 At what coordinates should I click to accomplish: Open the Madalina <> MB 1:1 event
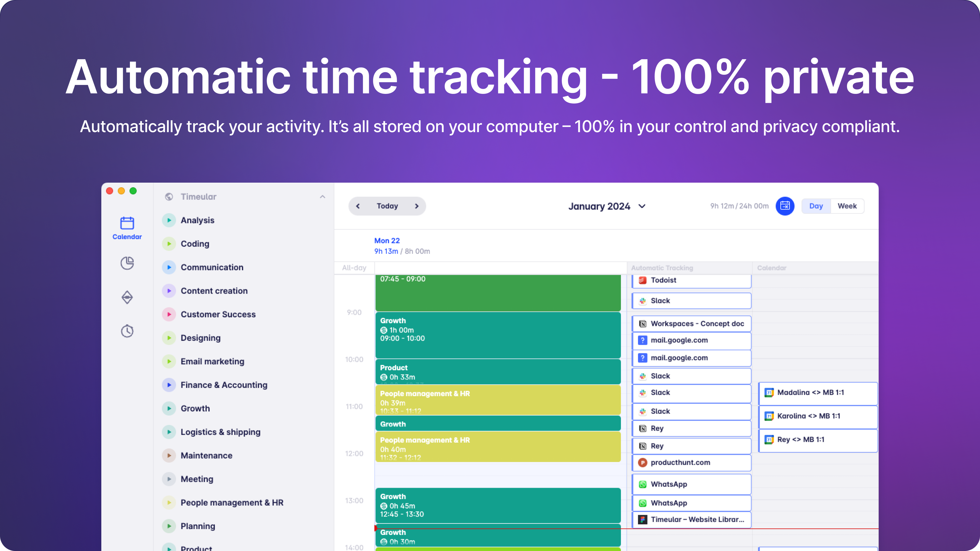click(x=817, y=393)
